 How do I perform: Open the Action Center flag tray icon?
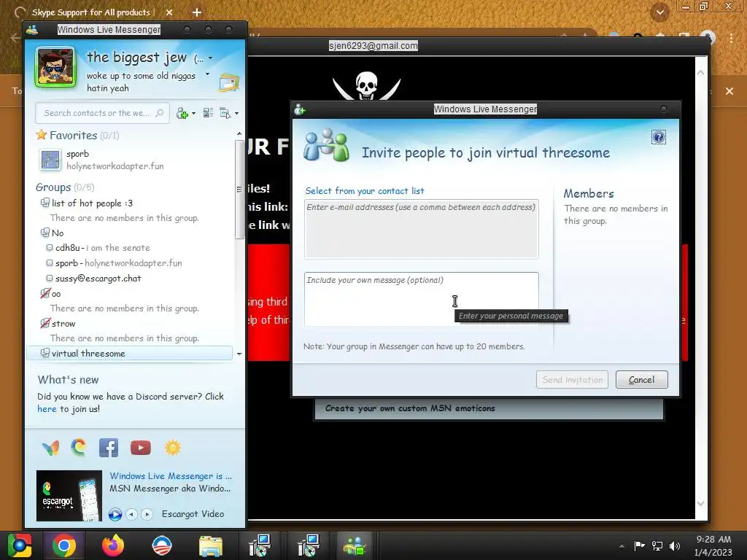tap(639, 545)
